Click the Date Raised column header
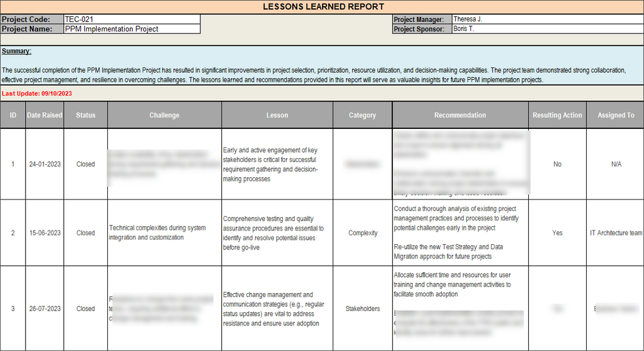The width and height of the screenshot is (644, 351). click(45, 115)
